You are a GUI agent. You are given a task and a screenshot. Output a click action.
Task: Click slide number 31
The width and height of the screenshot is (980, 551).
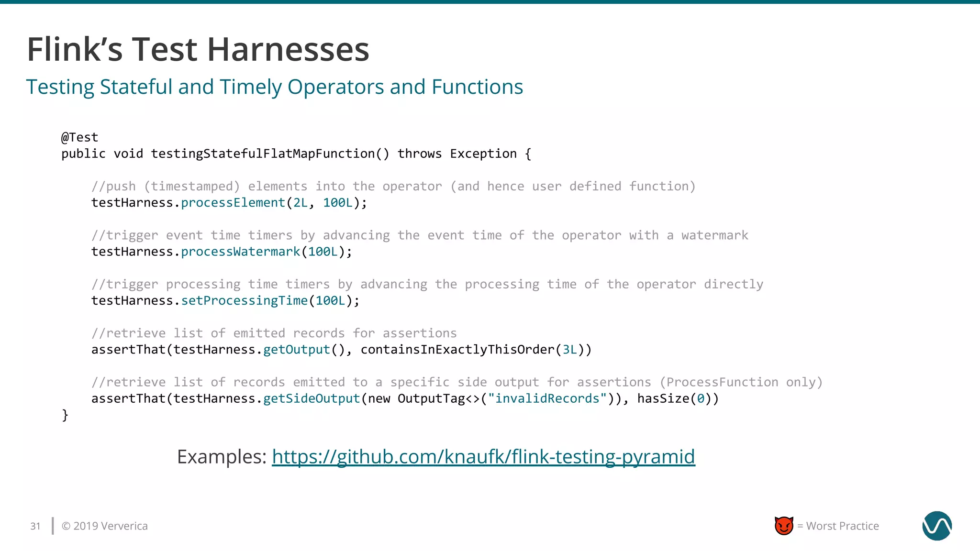[35, 526]
